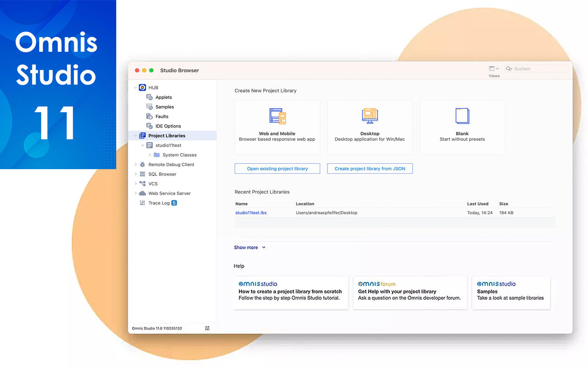Collapse the HUB tree node

135,88
